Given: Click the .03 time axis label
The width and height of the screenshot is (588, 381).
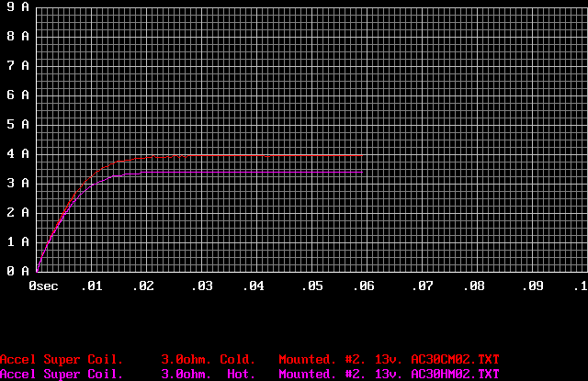Looking at the screenshot, I should coord(202,286).
